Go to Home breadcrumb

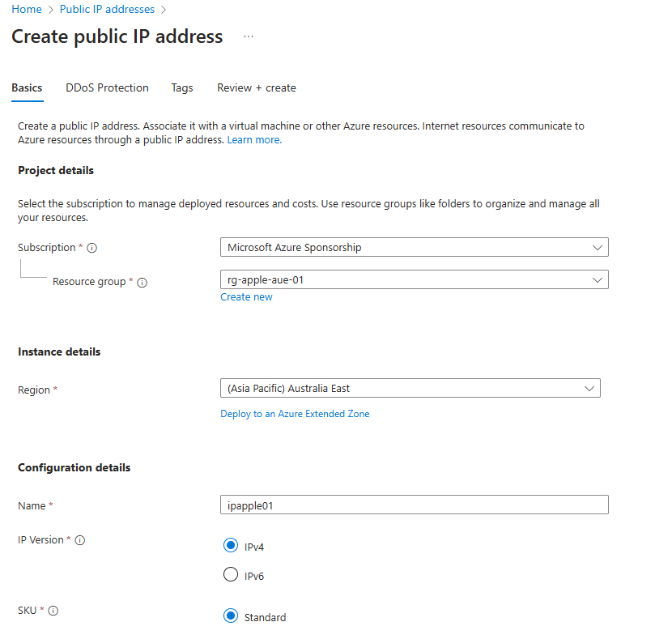[27, 9]
